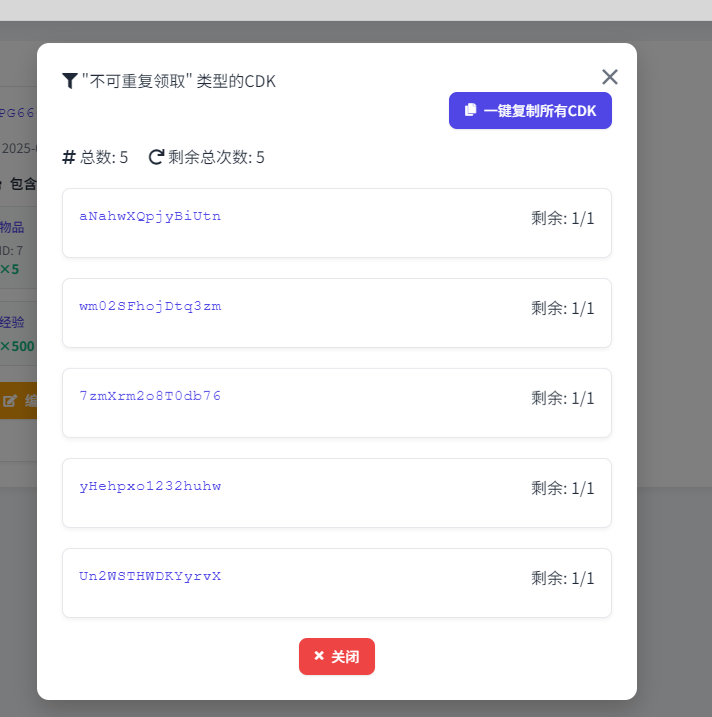Click 剩余: 1/1 in yHehpxo1232huhw row

[562, 489]
